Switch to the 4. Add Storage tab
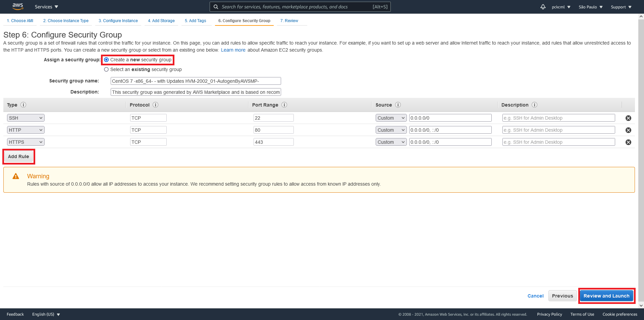The height and width of the screenshot is (320, 644). (161, 21)
